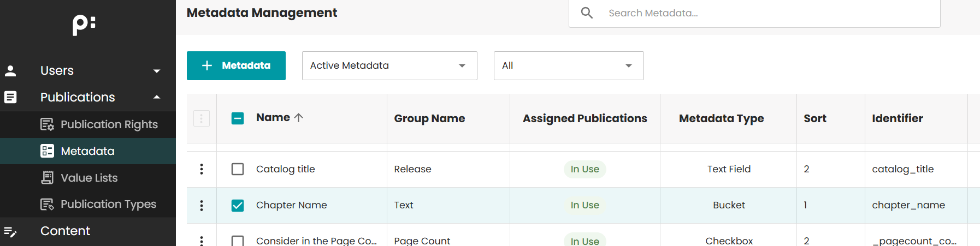Click the plus icon on Metadata button
Image resolution: width=980 pixels, height=246 pixels.
click(x=207, y=65)
